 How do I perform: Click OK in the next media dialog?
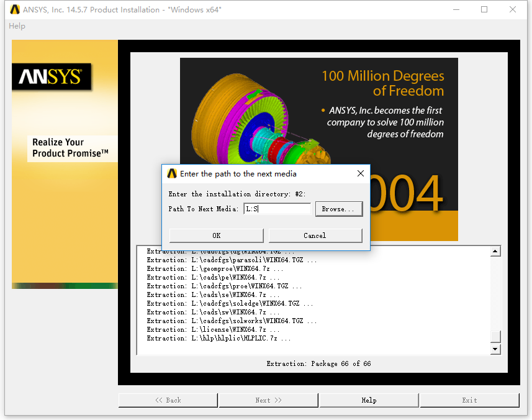pos(216,235)
